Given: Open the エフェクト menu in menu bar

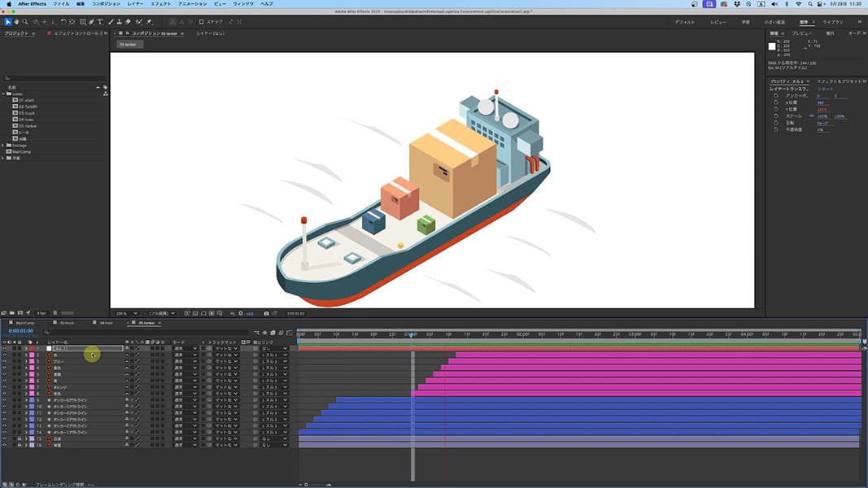Looking at the screenshot, I should [160, 4].
